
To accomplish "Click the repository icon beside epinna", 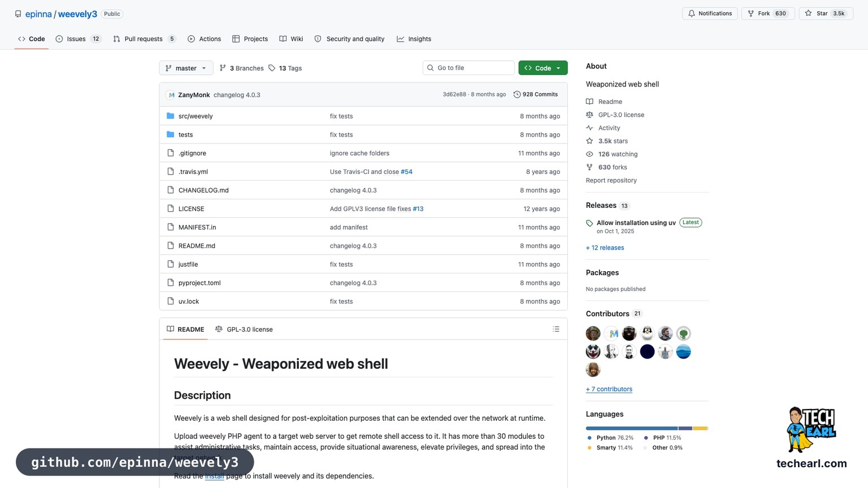I will [18, 14].
